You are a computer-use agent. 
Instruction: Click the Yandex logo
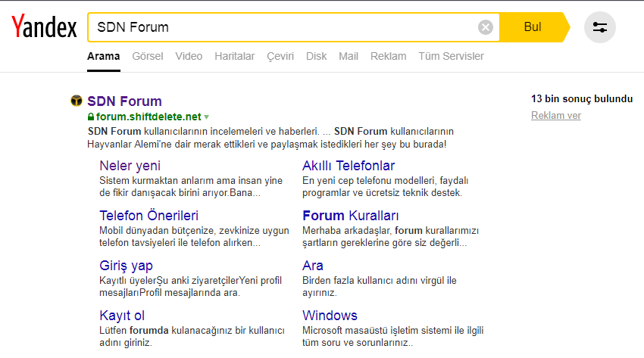44,26
